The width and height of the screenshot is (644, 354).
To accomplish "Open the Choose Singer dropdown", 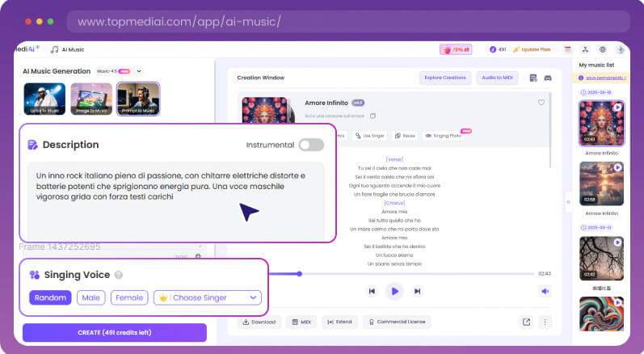I will (208, 297).
